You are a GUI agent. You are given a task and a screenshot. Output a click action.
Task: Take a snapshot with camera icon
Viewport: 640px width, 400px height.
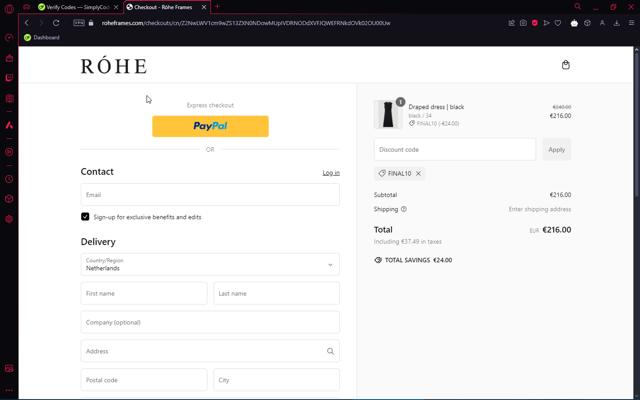pyautogui.click(x=523, y=23)
